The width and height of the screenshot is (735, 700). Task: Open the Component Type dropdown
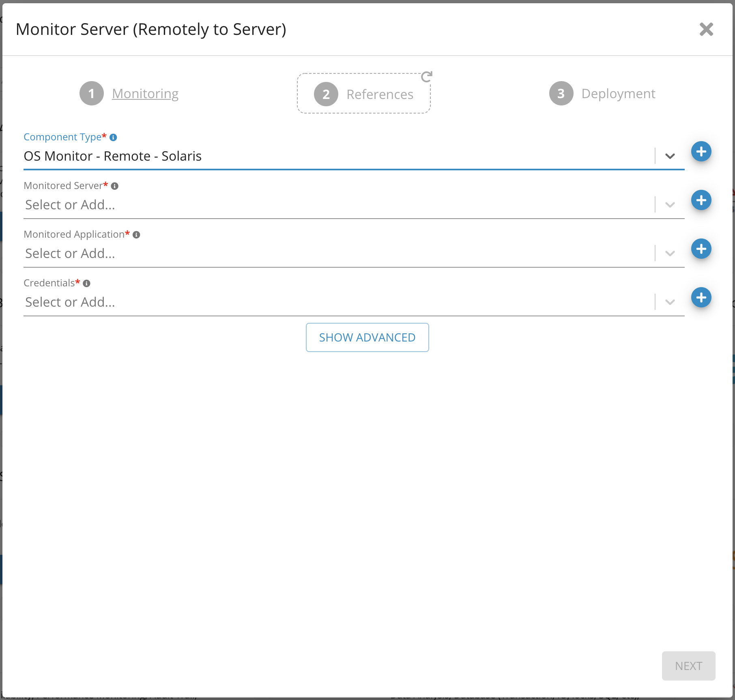(670, 156)
